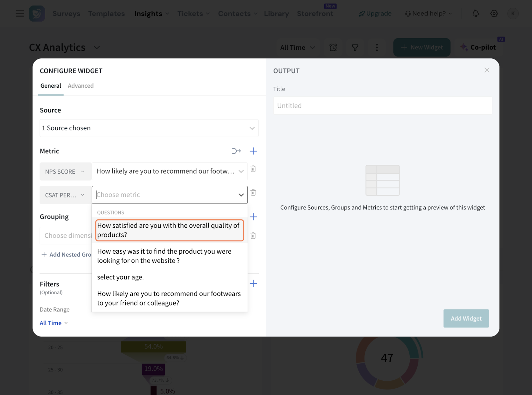
Task: Click the widget Title input field
Action: [x=382, y=106]
